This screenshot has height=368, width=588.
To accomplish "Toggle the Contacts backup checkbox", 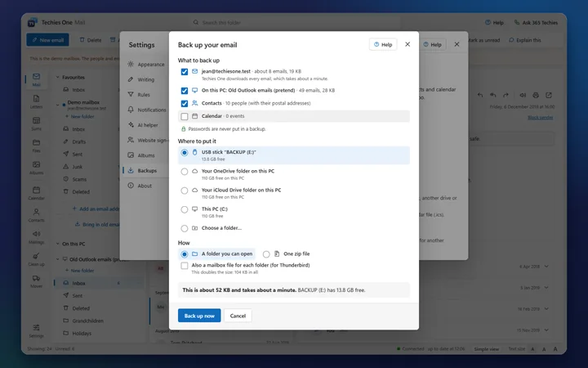I will (184, 104).
